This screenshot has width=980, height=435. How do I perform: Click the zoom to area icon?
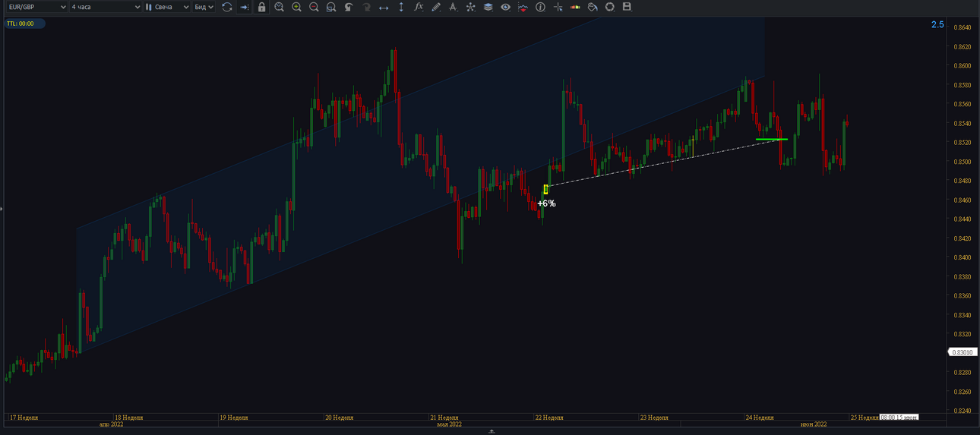(331, 7)
